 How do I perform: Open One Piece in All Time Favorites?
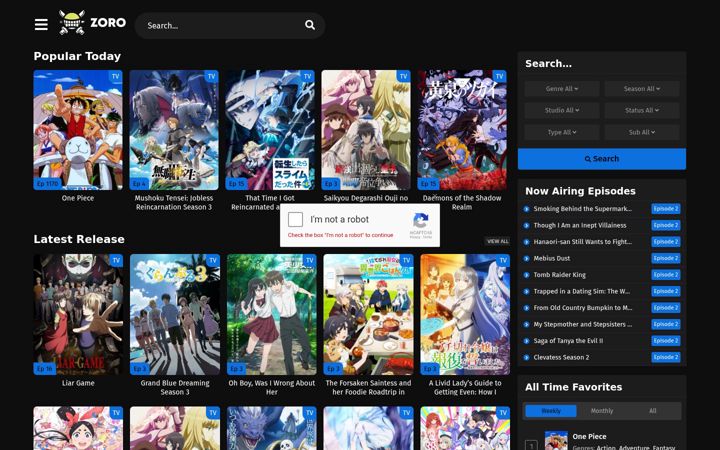pyautogui.click(x=589, y=436)
